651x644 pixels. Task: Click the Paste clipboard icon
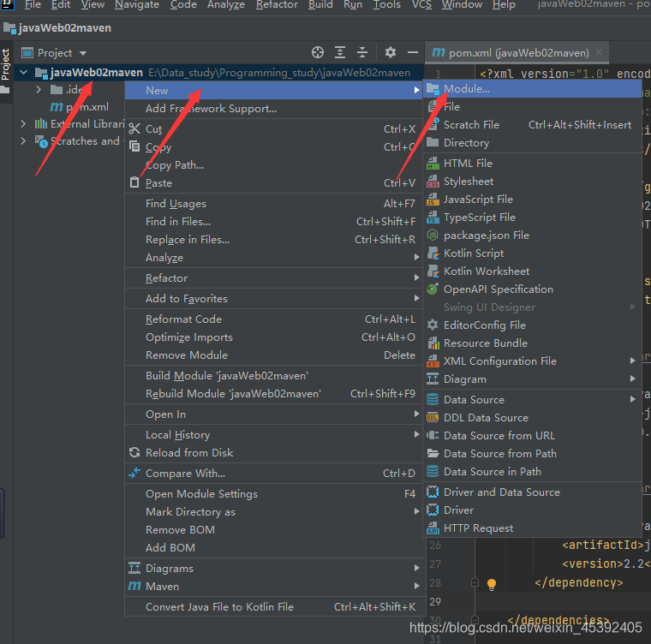pos(134,182)
